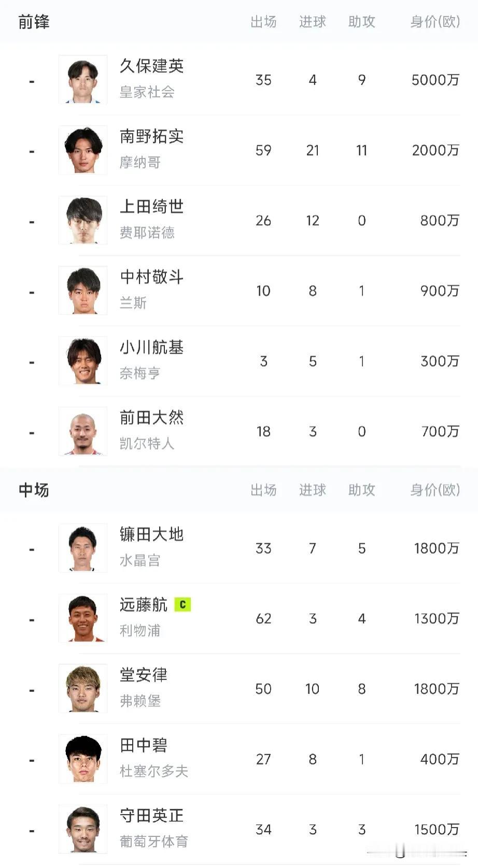Open 田中碧 player name
The image size is (478, 868).
(x=144, y=746)
